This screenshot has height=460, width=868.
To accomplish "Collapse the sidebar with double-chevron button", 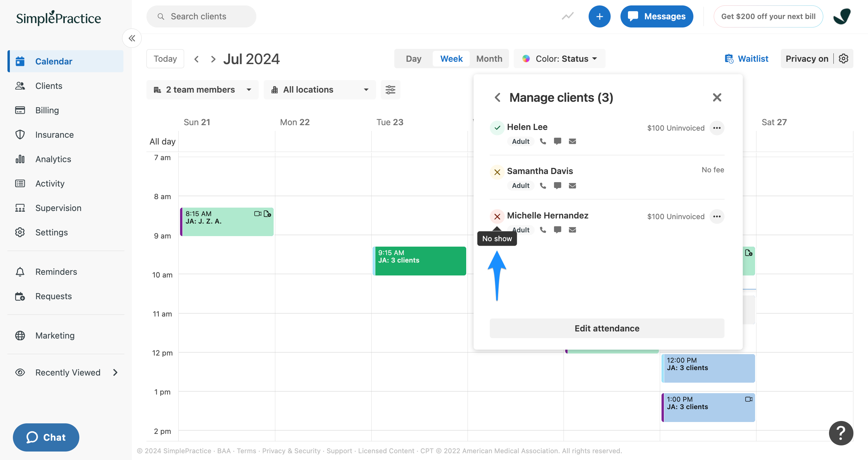I will (x=132, y=38).
